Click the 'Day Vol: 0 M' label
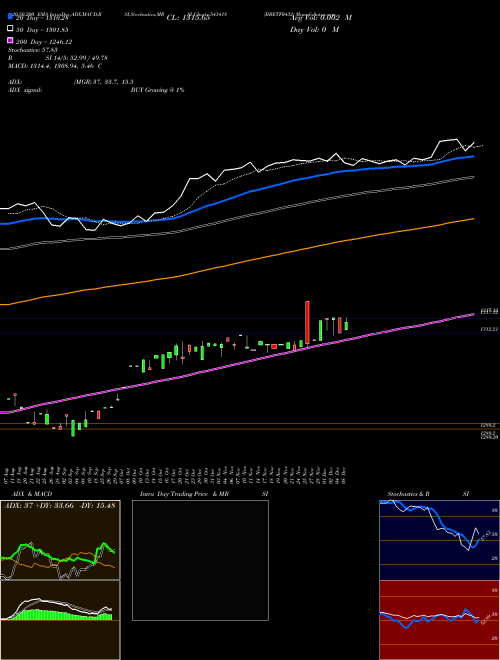This screenshot has height=660, width=500. (x=314, y=29)
